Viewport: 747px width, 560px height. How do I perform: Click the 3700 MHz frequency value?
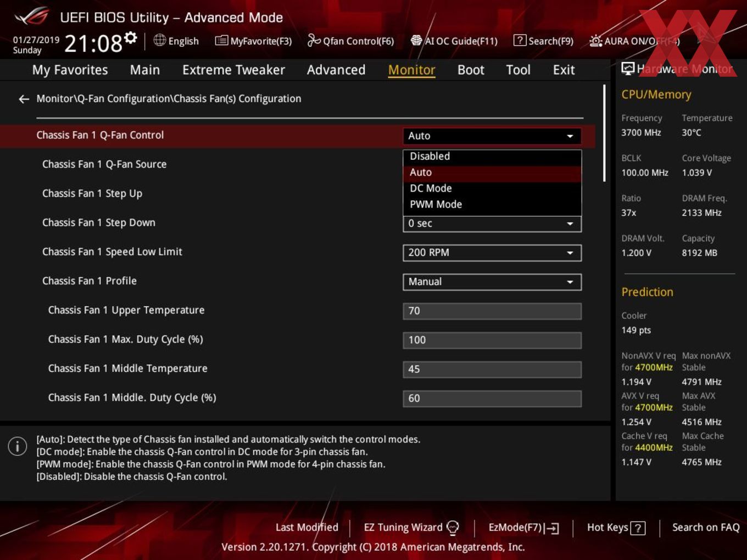coord(641,133)
